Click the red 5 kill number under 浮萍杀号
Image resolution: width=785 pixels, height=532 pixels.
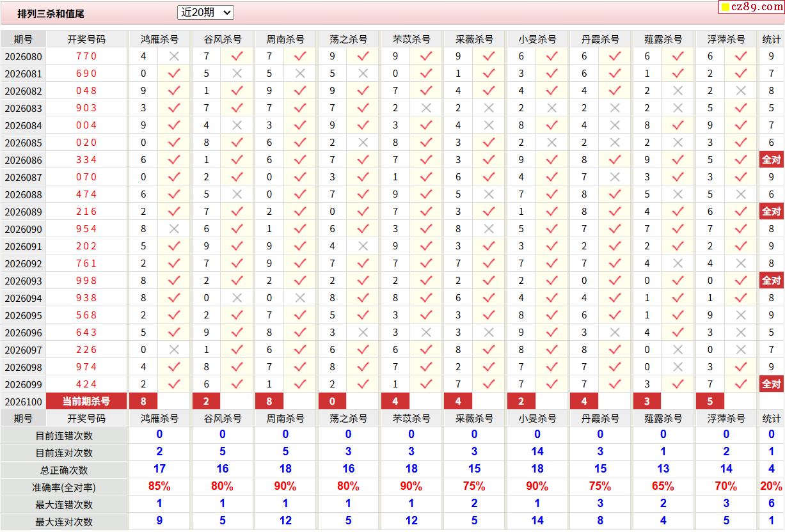[710, 402]
